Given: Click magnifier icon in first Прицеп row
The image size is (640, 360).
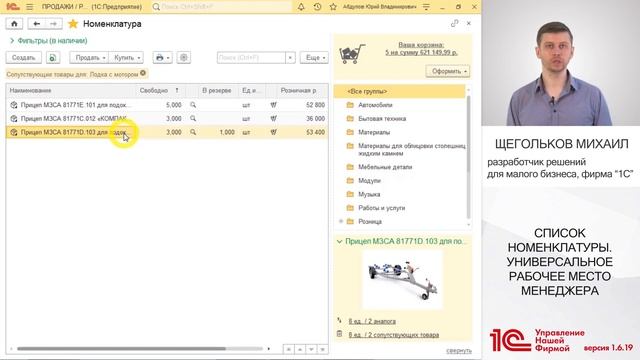Looking at the screenshot, I should tap(193, 105).
